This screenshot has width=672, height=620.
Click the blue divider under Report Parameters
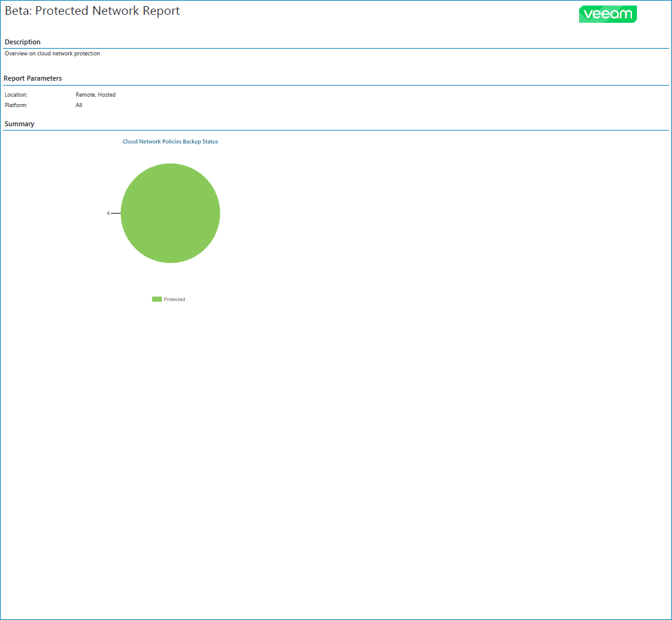coord(336,86)
